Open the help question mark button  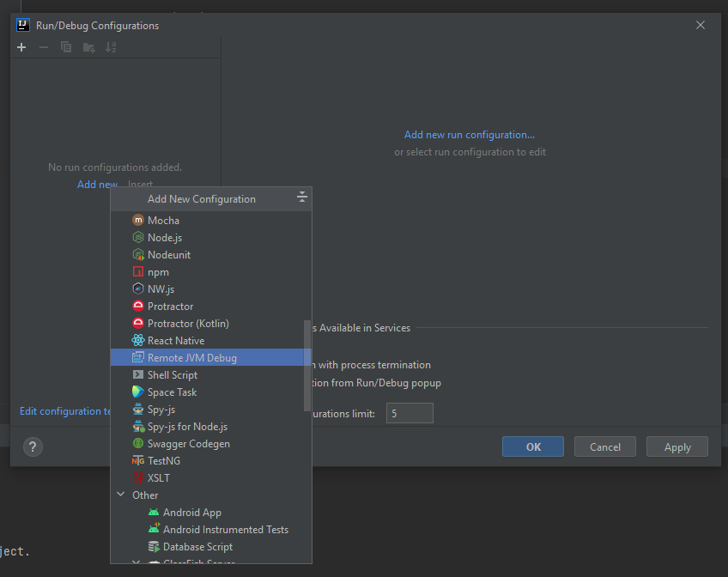tap(33, 447)
